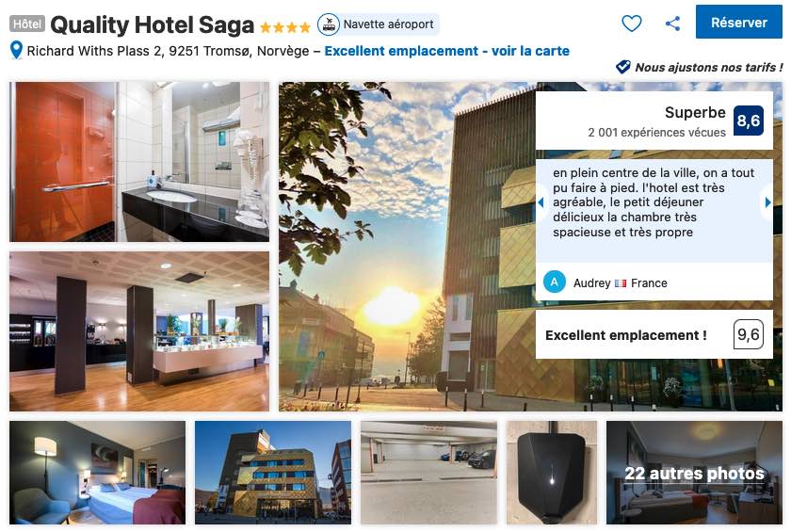Open the orange bathroom photo
Viewport: 791px width, 532px height.
click(x=139, y=161)
